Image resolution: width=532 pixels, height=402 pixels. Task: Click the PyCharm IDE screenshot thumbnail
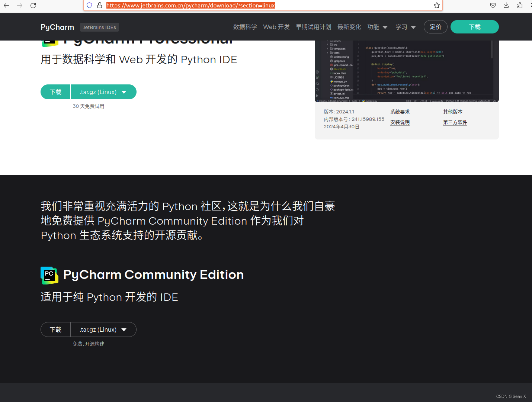pyautogui.click(x=407, y=71)
